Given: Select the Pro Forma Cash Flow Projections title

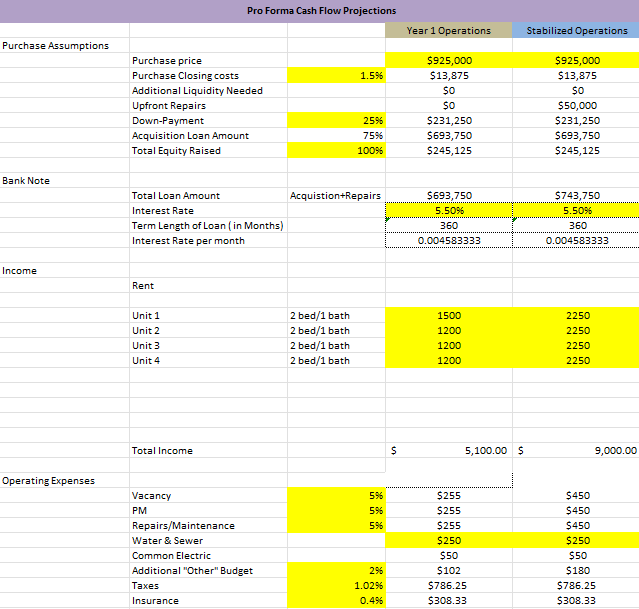Looking at the screenshot, I should coord(321,11).
